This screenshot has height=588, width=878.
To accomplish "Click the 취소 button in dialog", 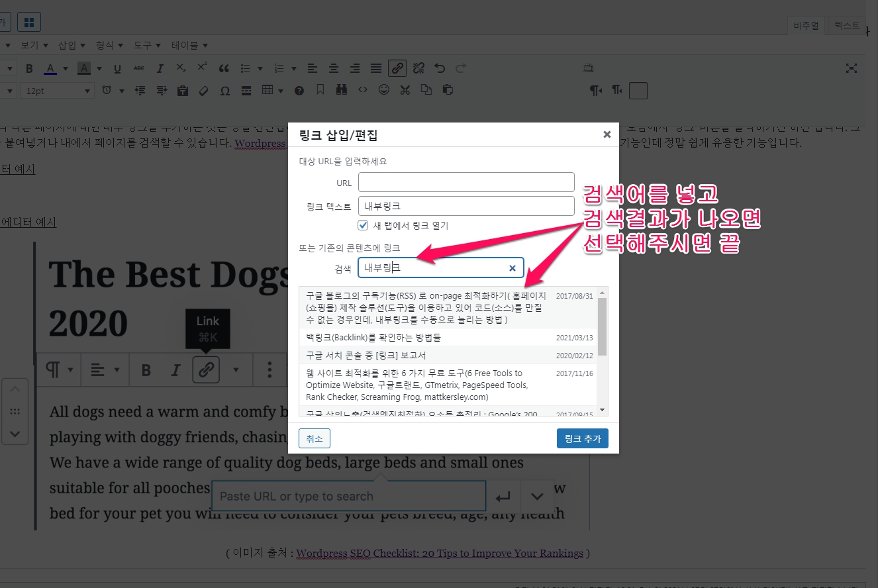I will [315, 438].
